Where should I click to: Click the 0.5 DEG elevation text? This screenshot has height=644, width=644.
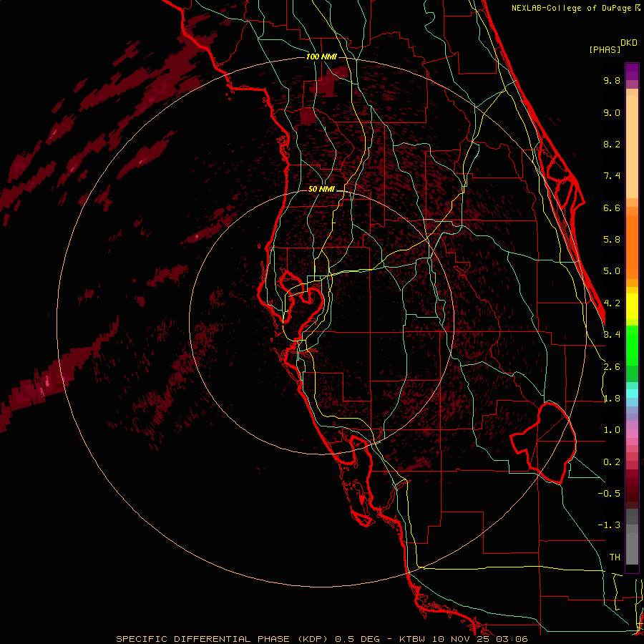click(357, 639)
